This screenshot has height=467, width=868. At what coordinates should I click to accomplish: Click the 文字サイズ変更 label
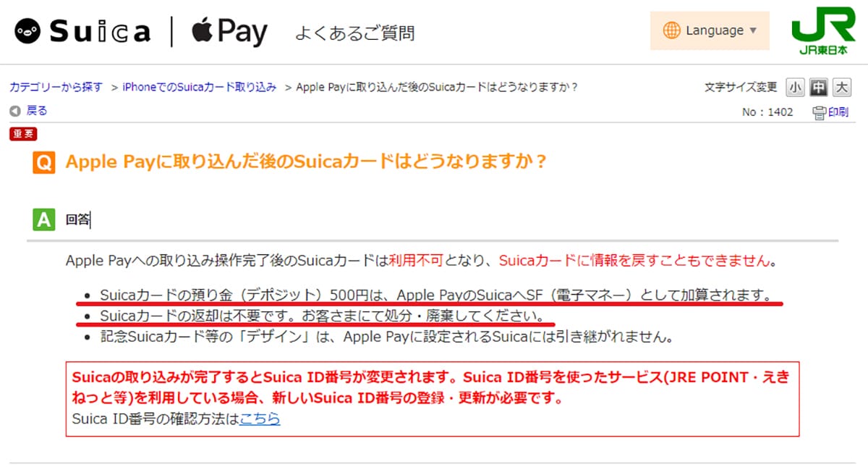pos(741,88)
